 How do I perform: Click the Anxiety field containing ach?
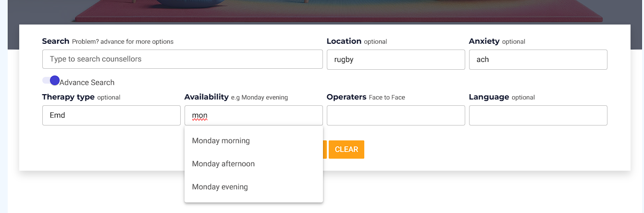click(x=538, y=60)
